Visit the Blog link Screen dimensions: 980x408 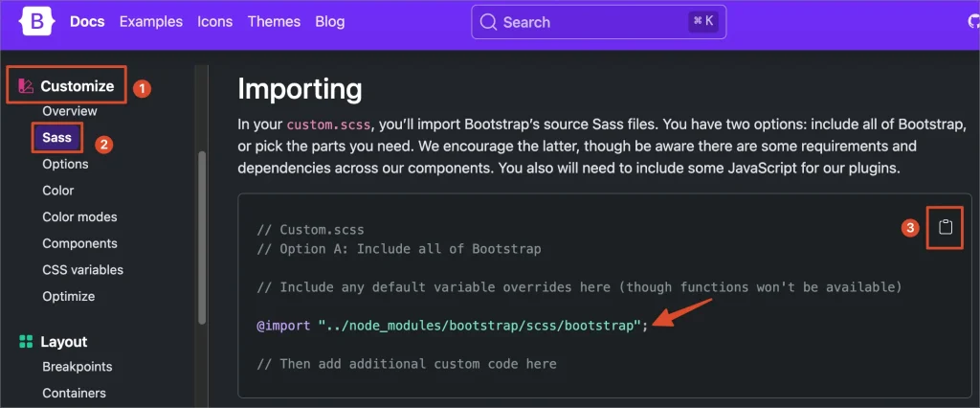pyautogui.click(x=329, y=22)
